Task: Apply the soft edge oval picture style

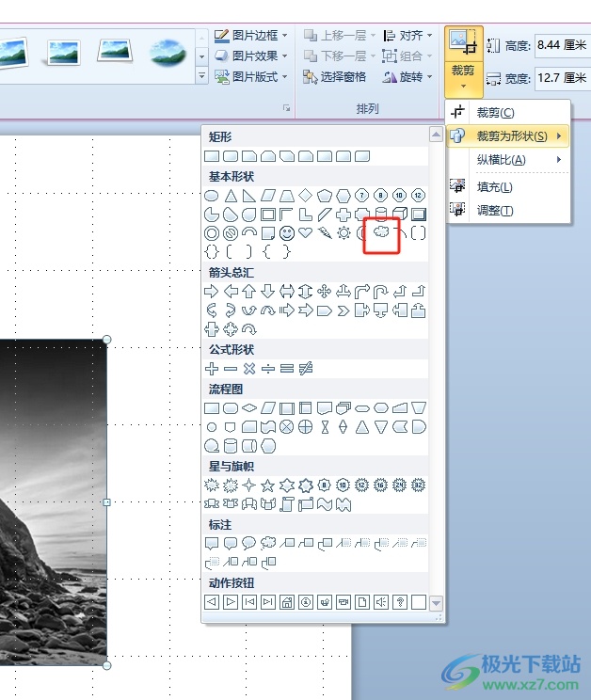Action: coord(168,54)
